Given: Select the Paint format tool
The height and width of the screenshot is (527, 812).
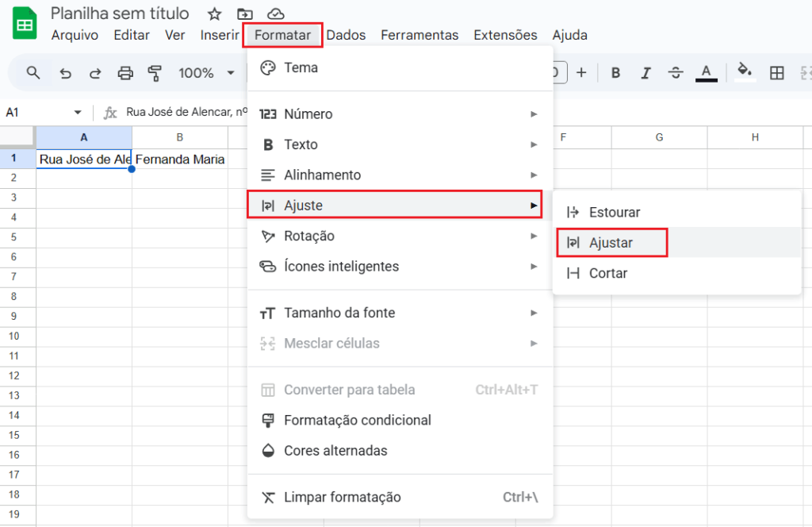Looking at the screenshot, I should (155, 72).
